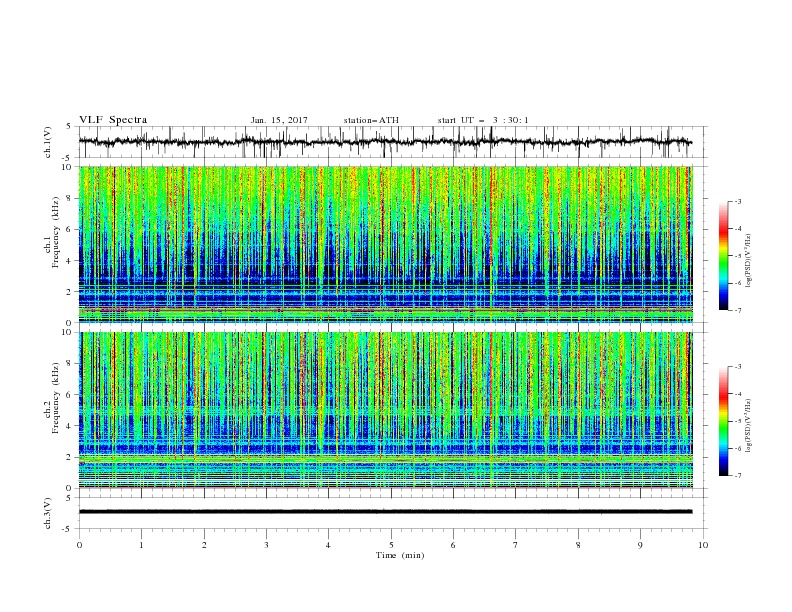Click the '4' tick on the Time axis
Viewport: 792px width, 612px height.
point(328,545)
